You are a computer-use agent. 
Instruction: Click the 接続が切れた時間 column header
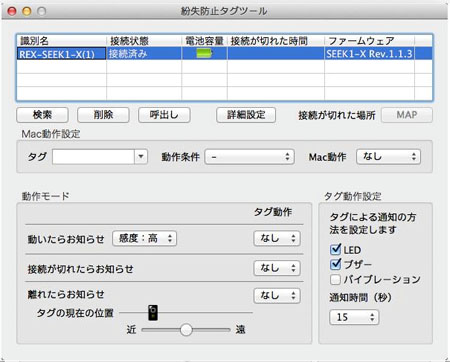point(276,41)
